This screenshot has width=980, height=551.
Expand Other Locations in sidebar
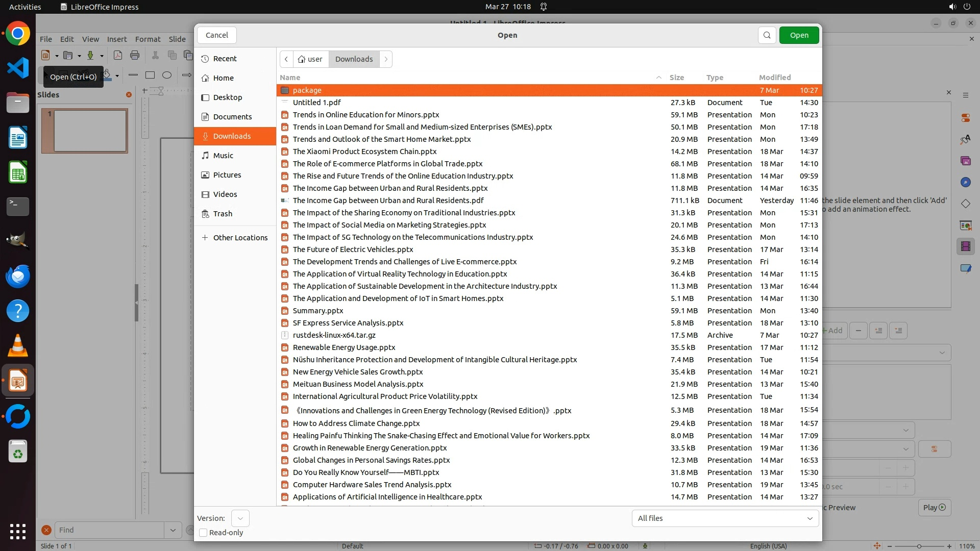pos(240,238)
